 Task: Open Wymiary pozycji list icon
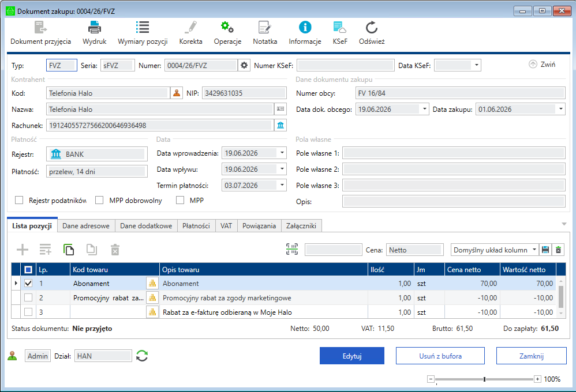pos(143,27)
